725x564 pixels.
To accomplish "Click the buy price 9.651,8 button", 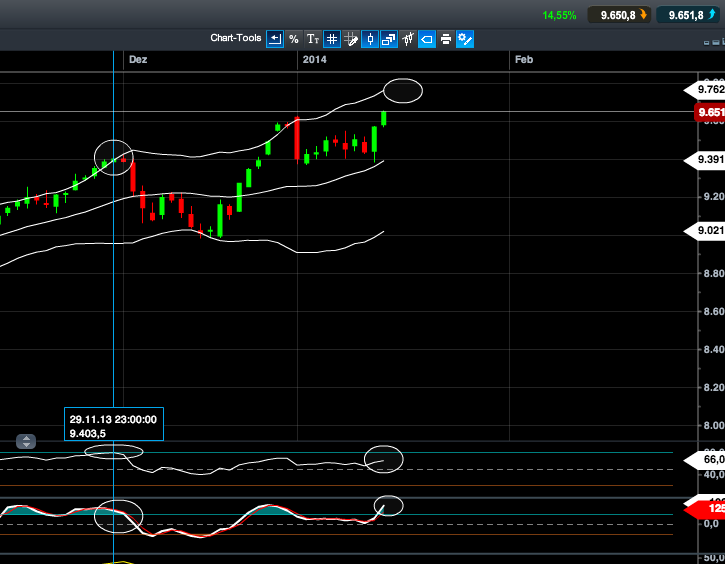I will tap(690, 15).
